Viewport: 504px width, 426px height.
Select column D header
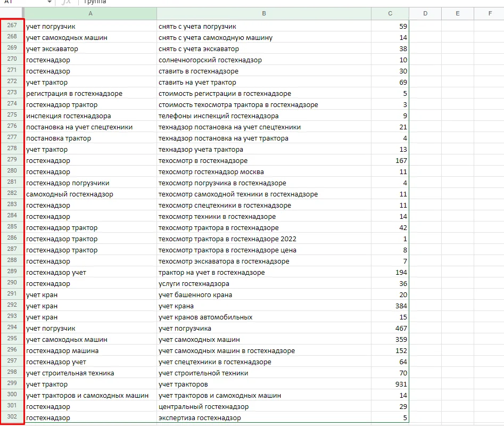click(x=425, y=13)
